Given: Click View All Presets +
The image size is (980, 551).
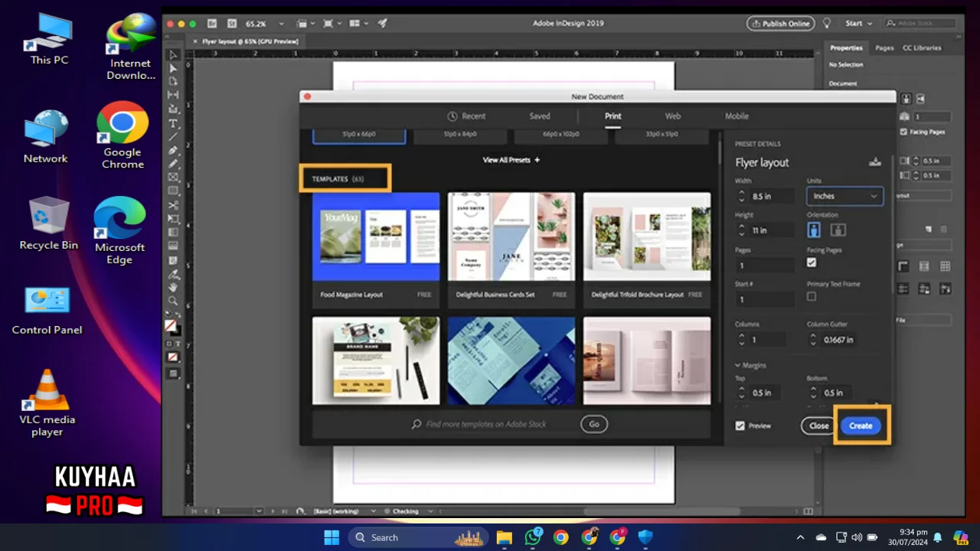Looking at the screenshot, I should (x=511, y=160).
